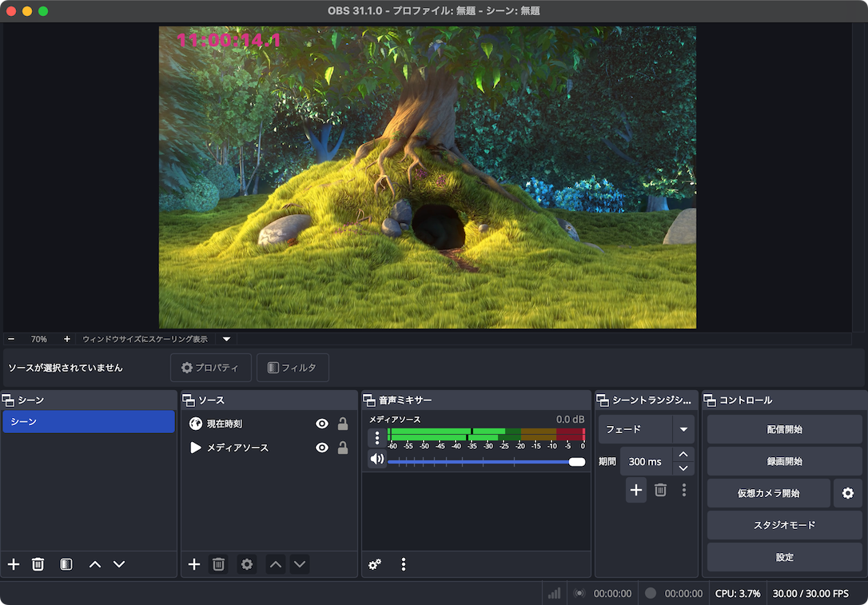The height and width of the screenshot is (605, 868).
Task: Mute メディアソース speaker icon
Action: (x=377, y=458)
